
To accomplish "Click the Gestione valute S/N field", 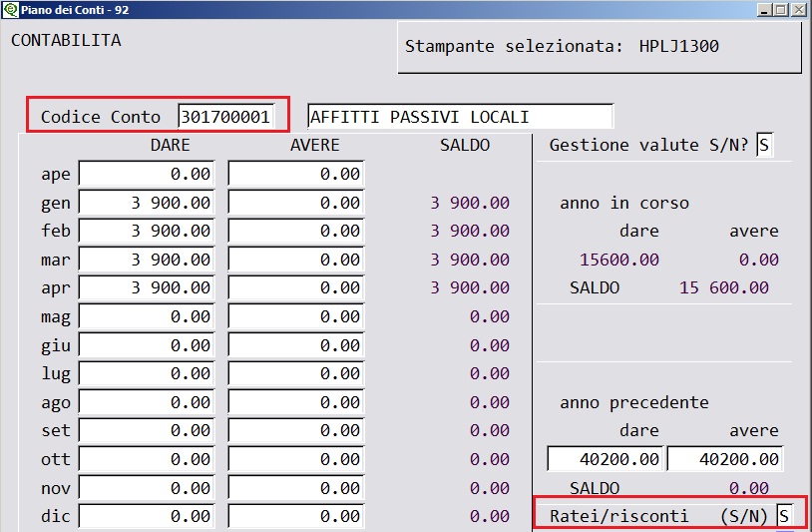I will click(764, 145).
